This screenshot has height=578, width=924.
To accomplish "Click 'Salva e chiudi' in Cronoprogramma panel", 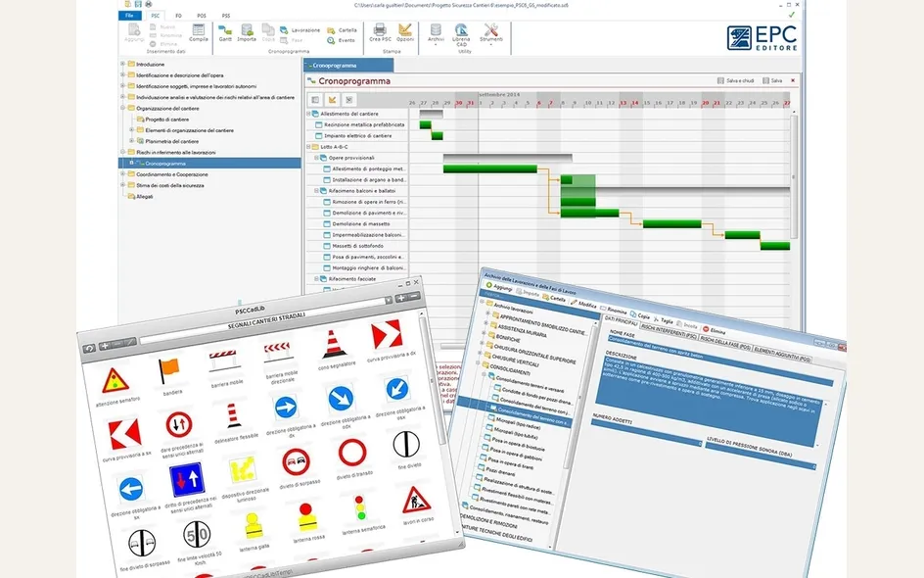I will pos(735,80).
